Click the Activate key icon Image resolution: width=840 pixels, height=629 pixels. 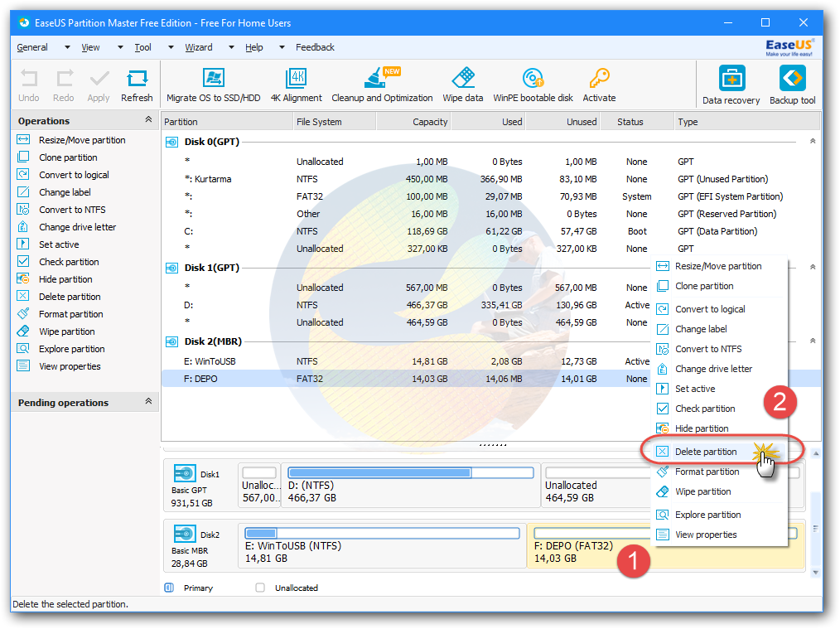tap(599, 78)
